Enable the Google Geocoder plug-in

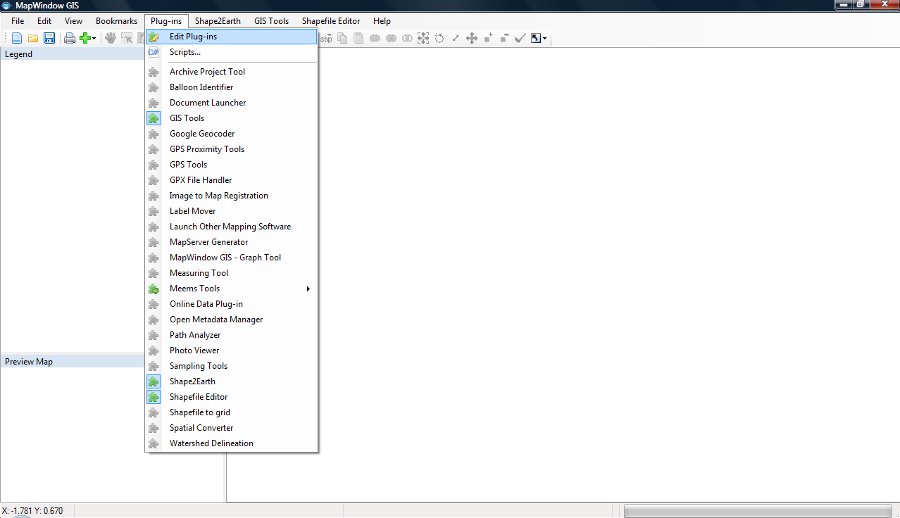231,134
